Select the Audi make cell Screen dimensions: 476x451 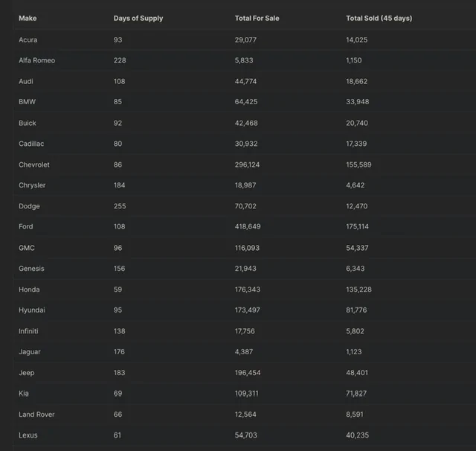[x=26, y=81]
